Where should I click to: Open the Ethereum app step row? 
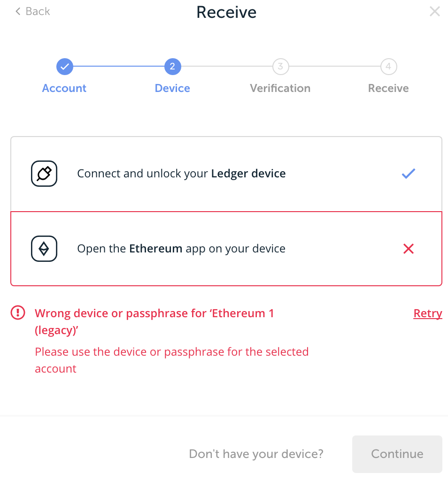[x=226, y=248]
